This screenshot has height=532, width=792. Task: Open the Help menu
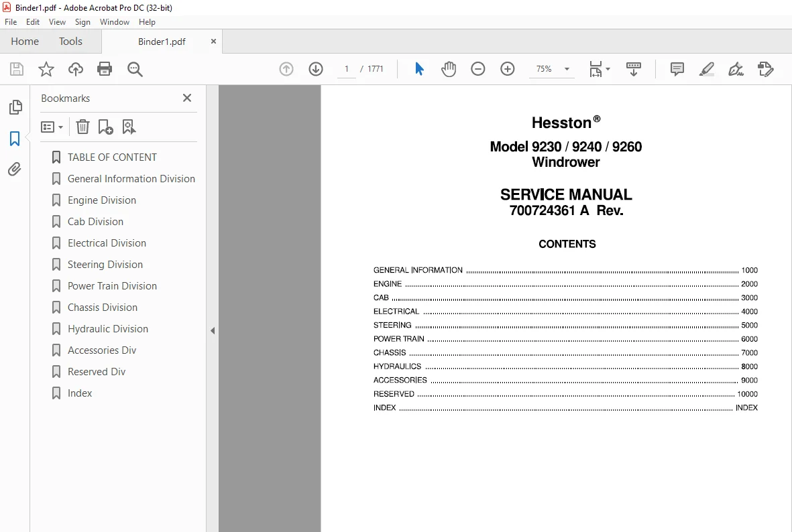point(147,21)
